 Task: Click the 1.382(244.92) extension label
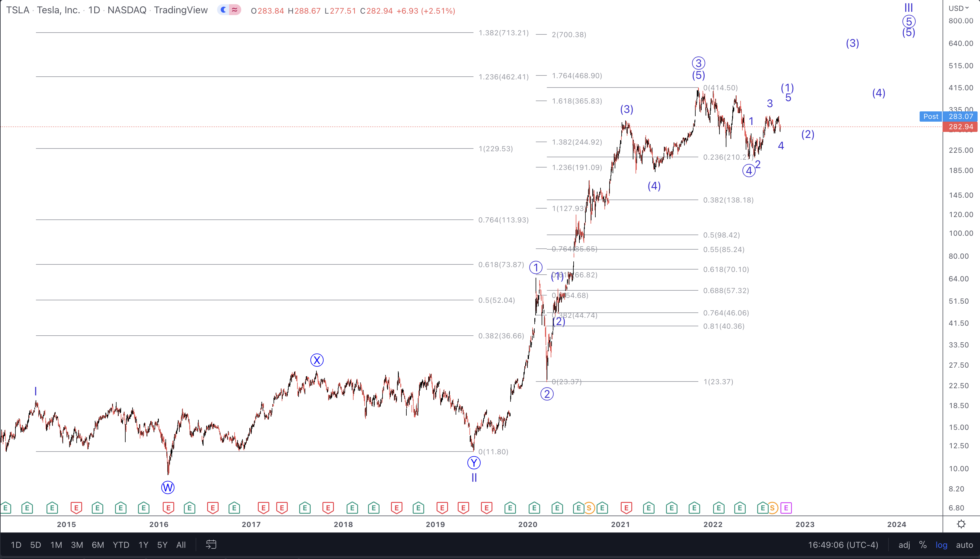click(x=577, y=142)
